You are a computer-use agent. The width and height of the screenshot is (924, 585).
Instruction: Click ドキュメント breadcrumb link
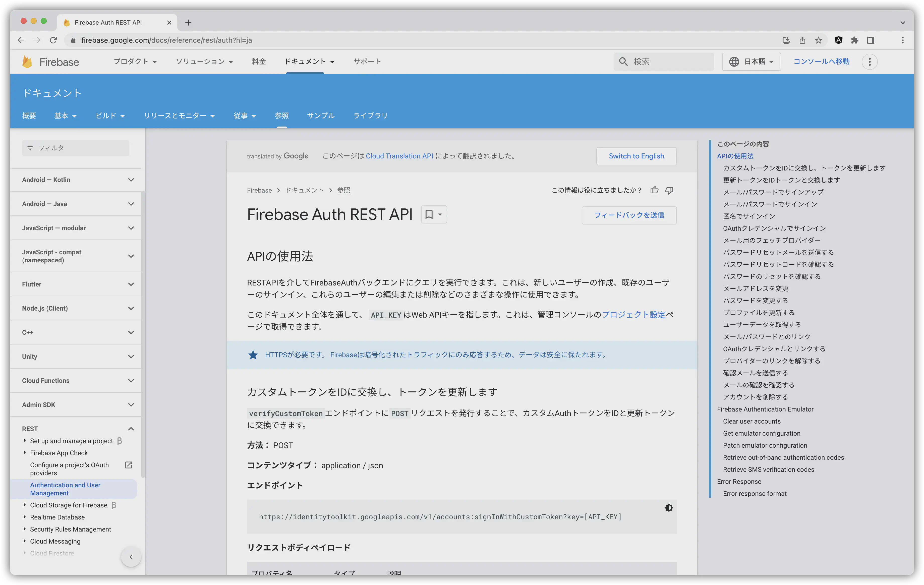[305, 190]
